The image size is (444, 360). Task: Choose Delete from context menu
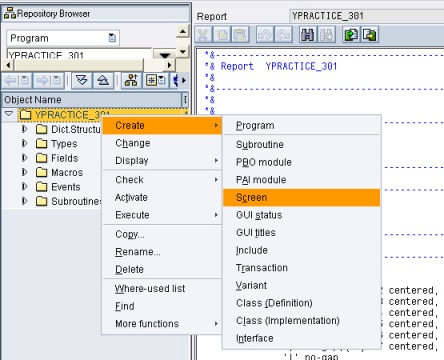pyautogui.click(x=162, y=269)
